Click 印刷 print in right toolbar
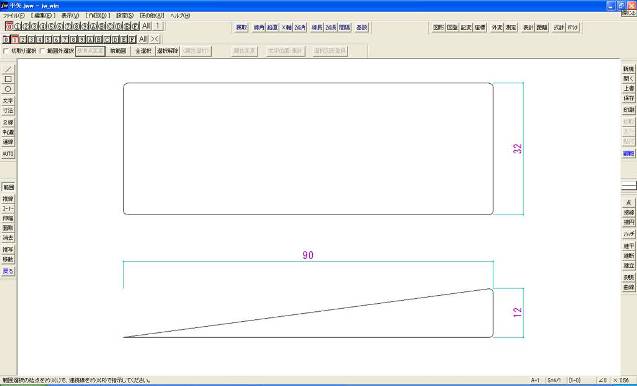 (628, 110)
